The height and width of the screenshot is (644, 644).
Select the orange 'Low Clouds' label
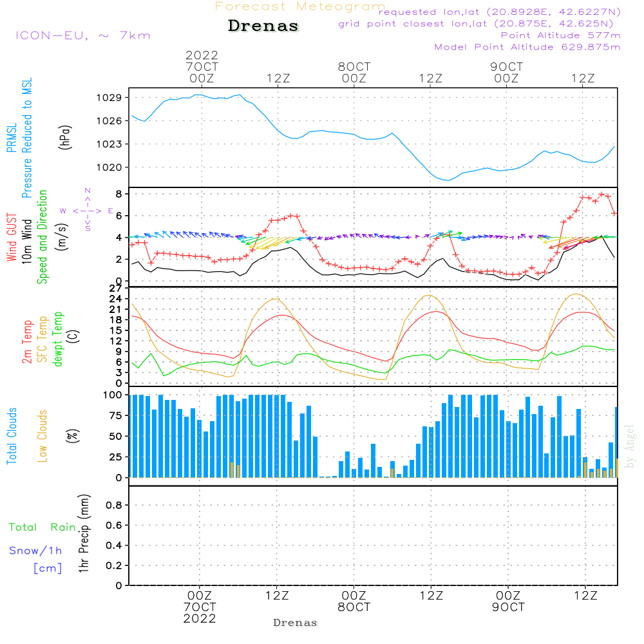[43, 436]
